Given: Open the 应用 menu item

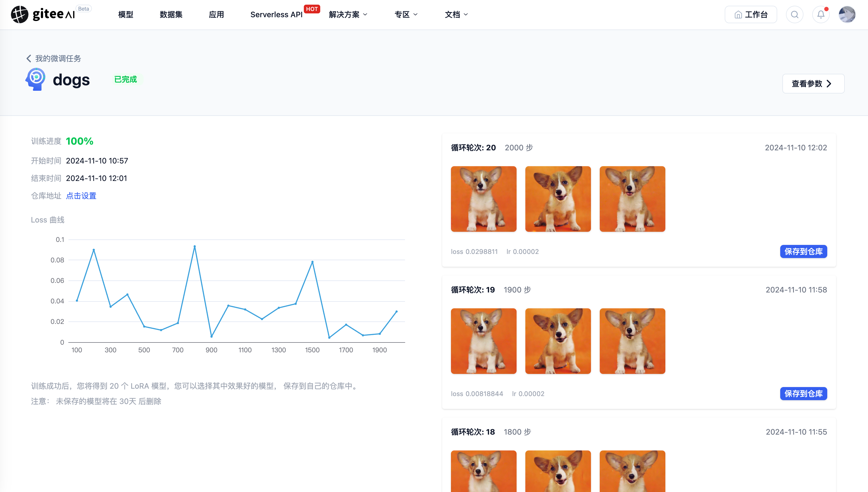Looking at the screenshot, I should click(216, 14).
